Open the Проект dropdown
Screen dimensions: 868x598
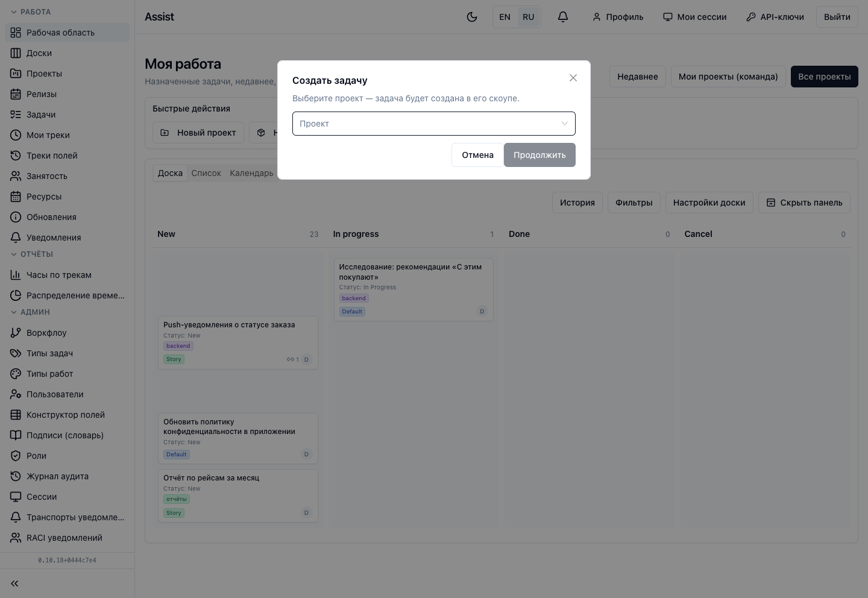coord(434,124)
